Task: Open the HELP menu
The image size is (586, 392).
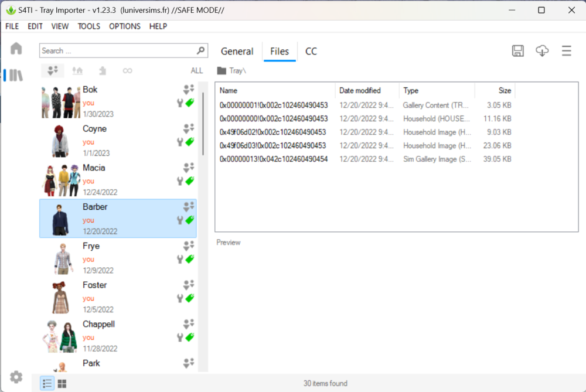Action: (158, 26)
